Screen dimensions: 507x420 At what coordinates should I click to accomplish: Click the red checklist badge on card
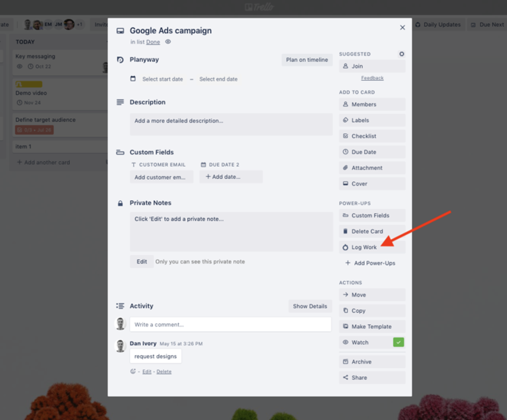[x=34, y=130]
